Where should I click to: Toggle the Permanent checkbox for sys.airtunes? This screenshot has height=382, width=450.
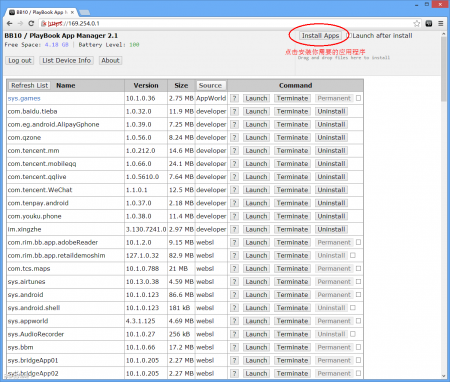[x=358, y=281]
